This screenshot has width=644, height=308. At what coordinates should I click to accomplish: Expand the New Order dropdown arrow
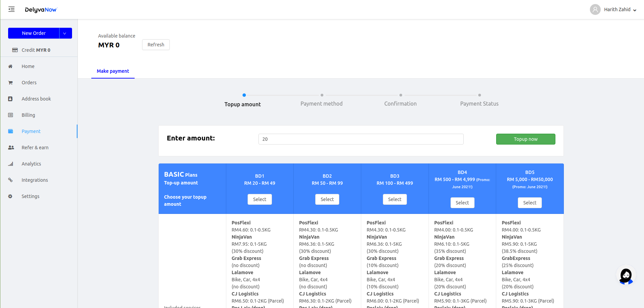coord(65,33)
